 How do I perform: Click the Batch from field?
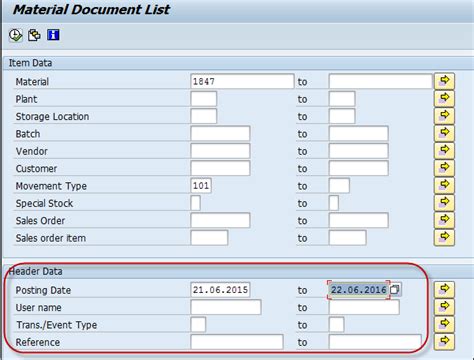220,134
